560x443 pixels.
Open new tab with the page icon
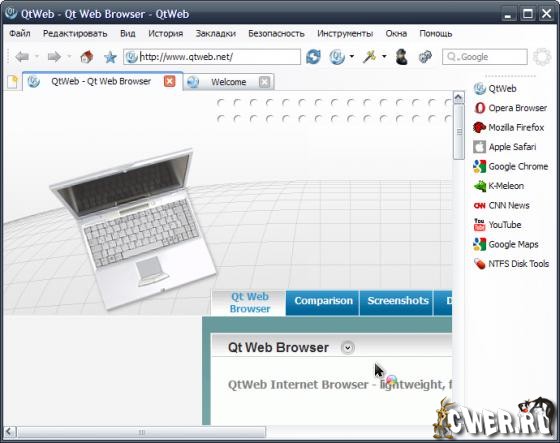[x=12, y=82]
